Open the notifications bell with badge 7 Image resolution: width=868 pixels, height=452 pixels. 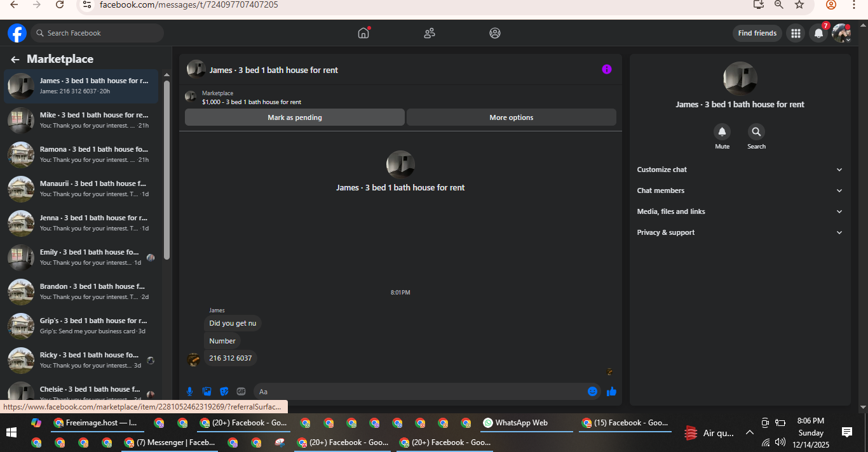tap(819, 33)
